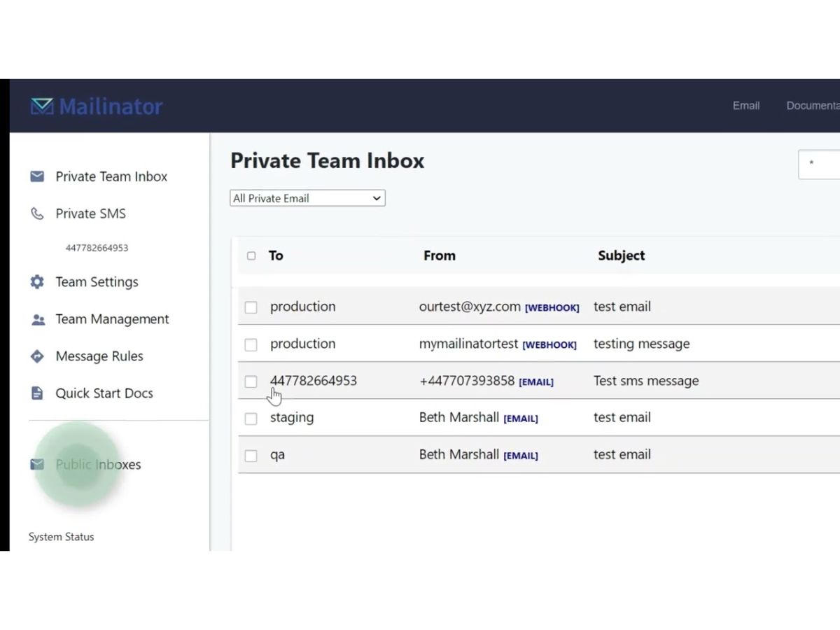Click the WEBHOOK tag beside ourtest@xyz.com
This screenshot has height=630, width=840.
coord(552,308)
